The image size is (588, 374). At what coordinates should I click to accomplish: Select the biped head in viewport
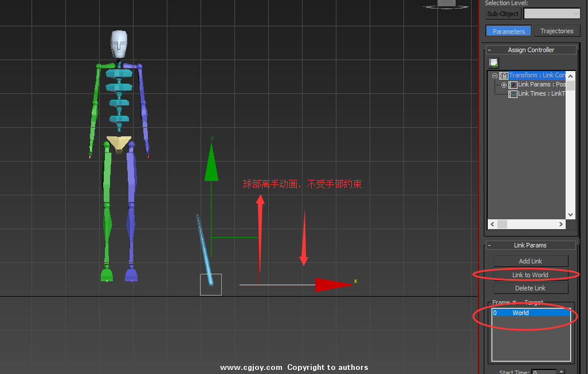pyautogui.click(x=119, y=44)
